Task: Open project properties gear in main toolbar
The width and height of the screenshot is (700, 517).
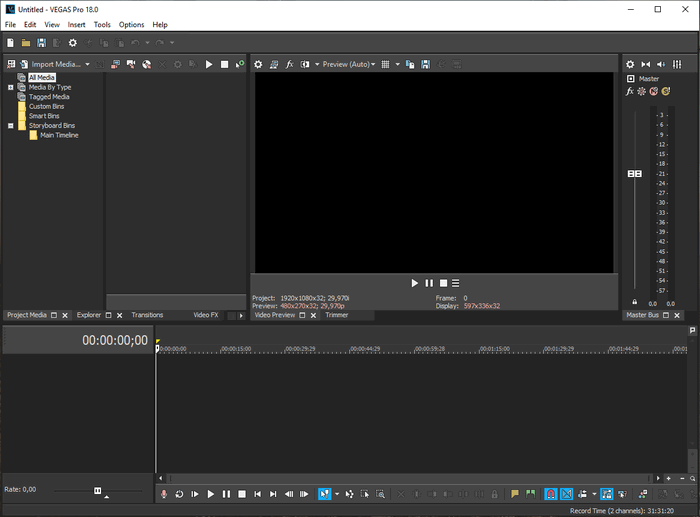Action: click(73, 43)
